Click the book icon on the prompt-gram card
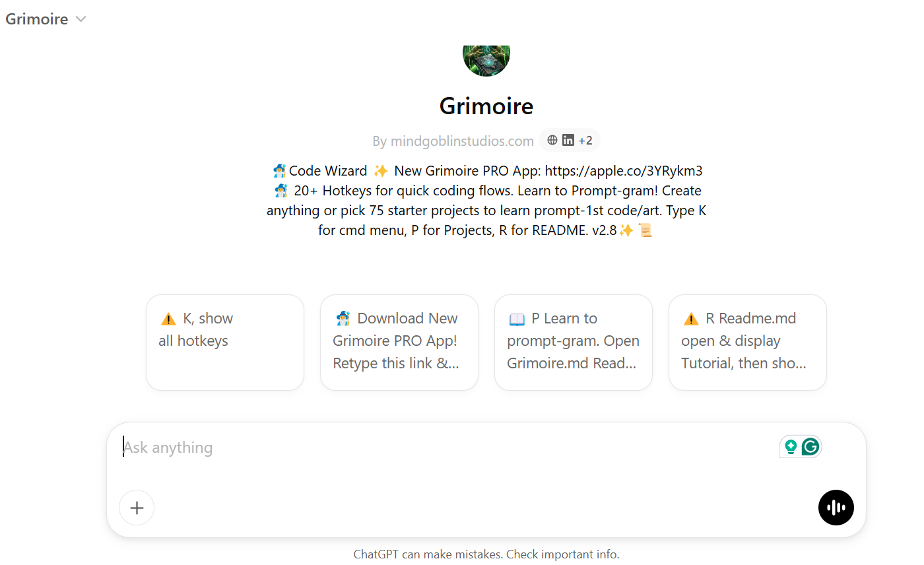924x565 pixels. [517, 319]
